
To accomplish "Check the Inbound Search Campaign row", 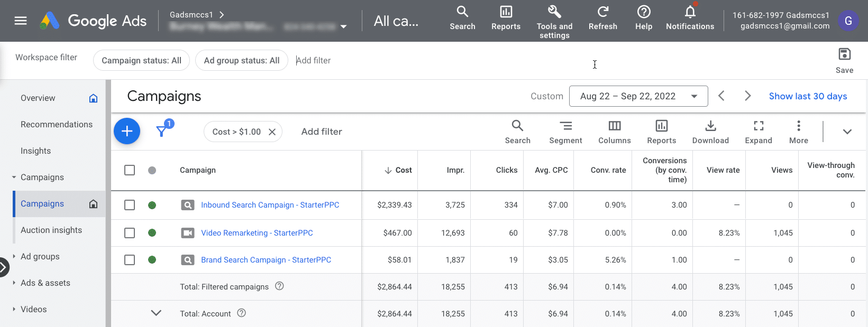I will coord(130,205).
